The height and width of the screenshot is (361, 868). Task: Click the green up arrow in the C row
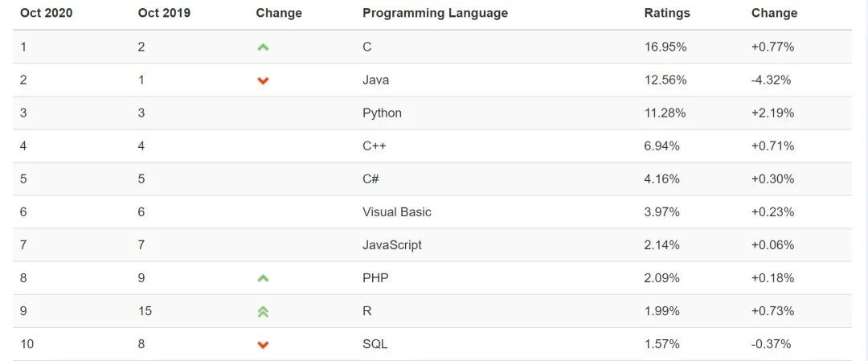point(263,47)
